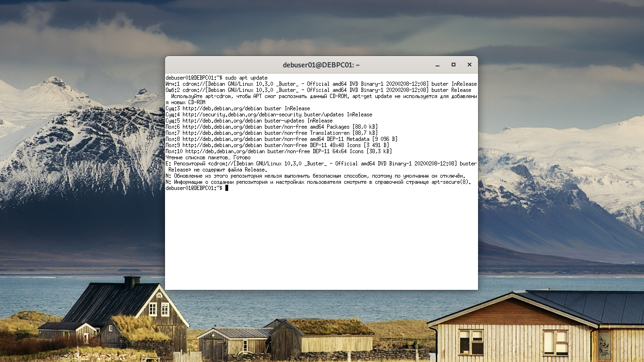Click the title bar text debuser01@DEBPC01: ~

(322, 65)
